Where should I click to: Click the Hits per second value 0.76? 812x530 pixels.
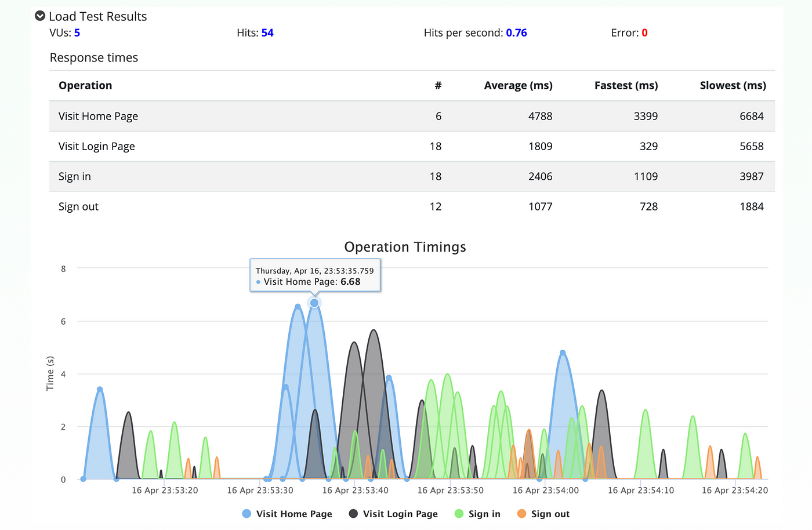516,32
